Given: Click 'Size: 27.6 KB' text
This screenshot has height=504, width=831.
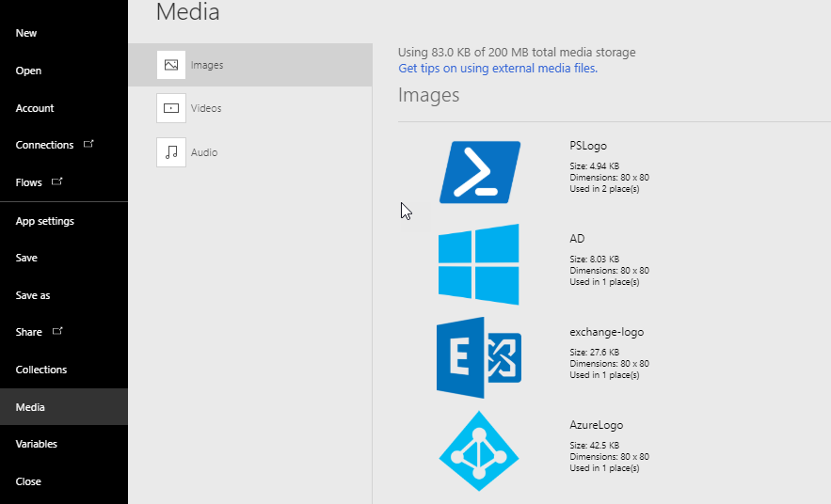Looking at the screenshot, I should (x=594, y=353).
